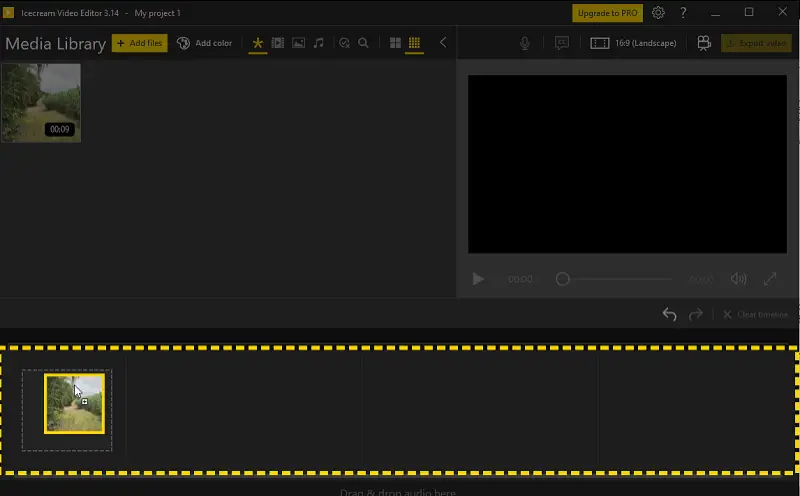Open the media library search
800x496 pixels.
pyautogui.click(x=364, y=43)
